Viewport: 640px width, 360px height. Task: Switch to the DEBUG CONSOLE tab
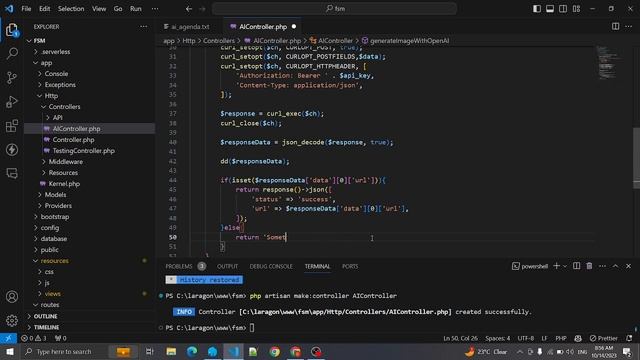point(271,266)
